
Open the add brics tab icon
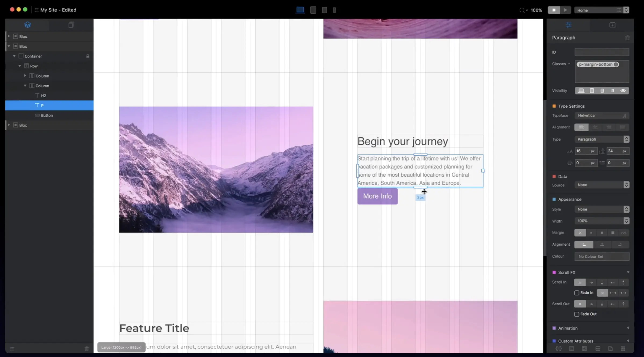(612, 25)
